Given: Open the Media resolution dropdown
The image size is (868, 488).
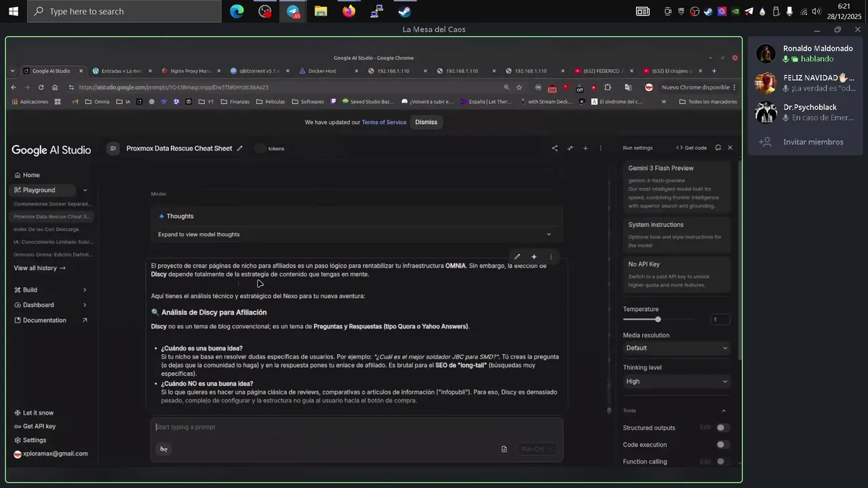Looking at the screenshot, I should [x=677, y=348].
